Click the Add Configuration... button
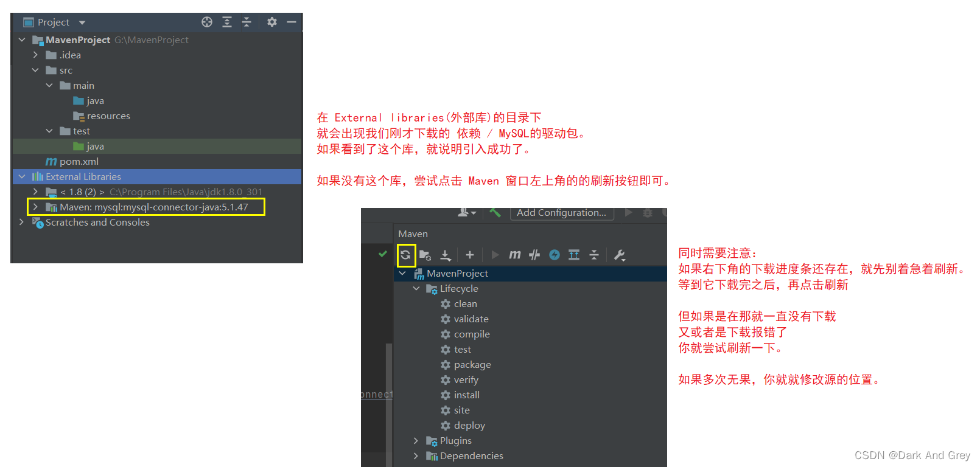Screen dimensions: 980x467 (562, 213)
